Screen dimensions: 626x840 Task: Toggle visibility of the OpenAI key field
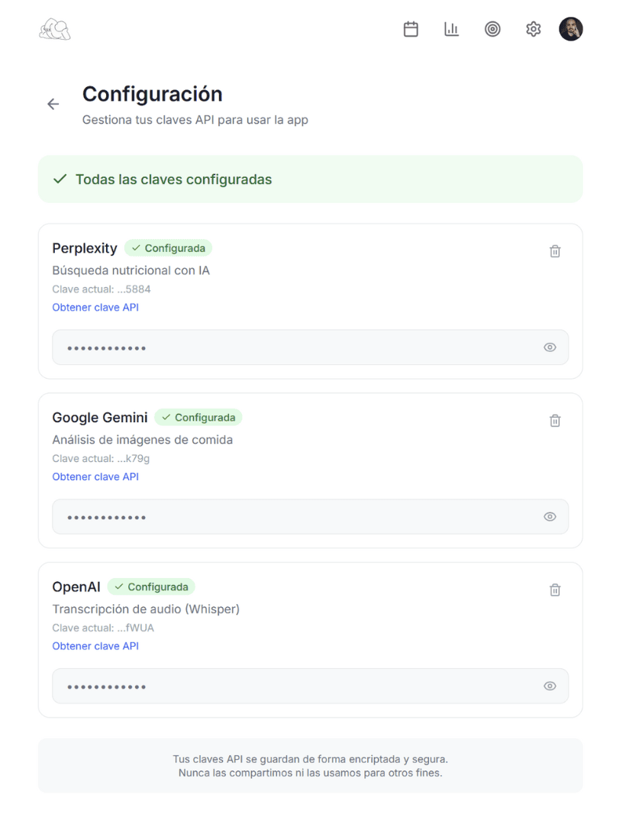(550, 686)
